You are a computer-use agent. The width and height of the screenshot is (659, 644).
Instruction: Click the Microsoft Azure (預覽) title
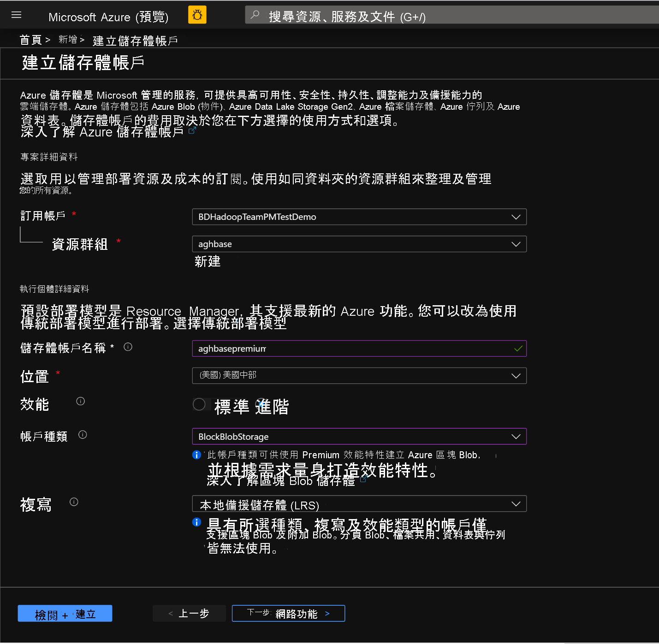point(108,17)
